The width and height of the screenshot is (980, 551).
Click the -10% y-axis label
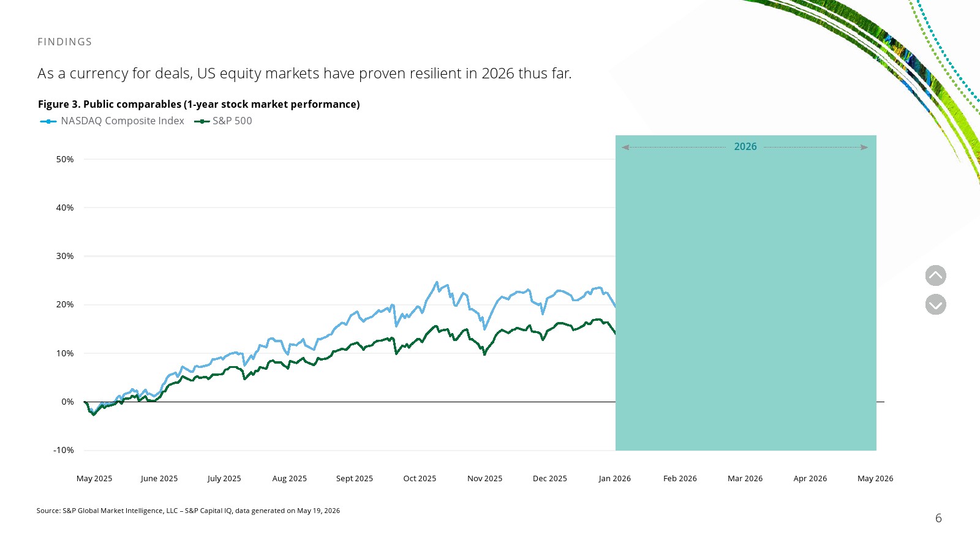[x=64, y=450]
